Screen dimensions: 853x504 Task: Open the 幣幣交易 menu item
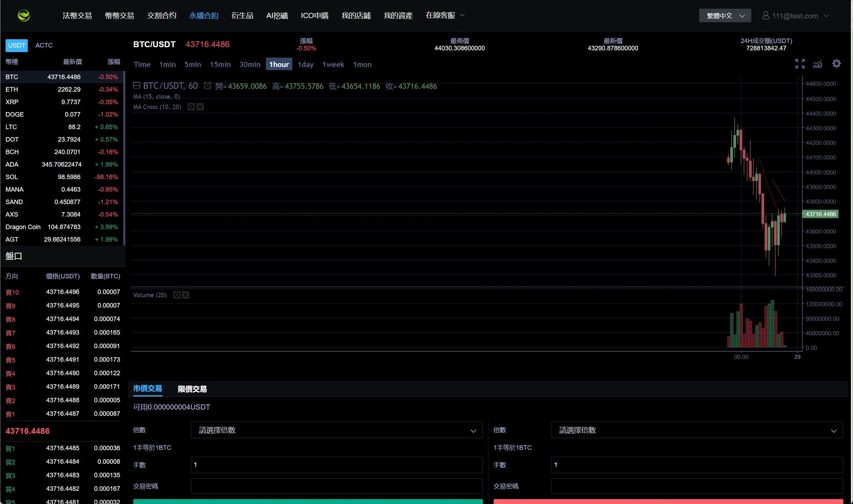tap(119, 16)
